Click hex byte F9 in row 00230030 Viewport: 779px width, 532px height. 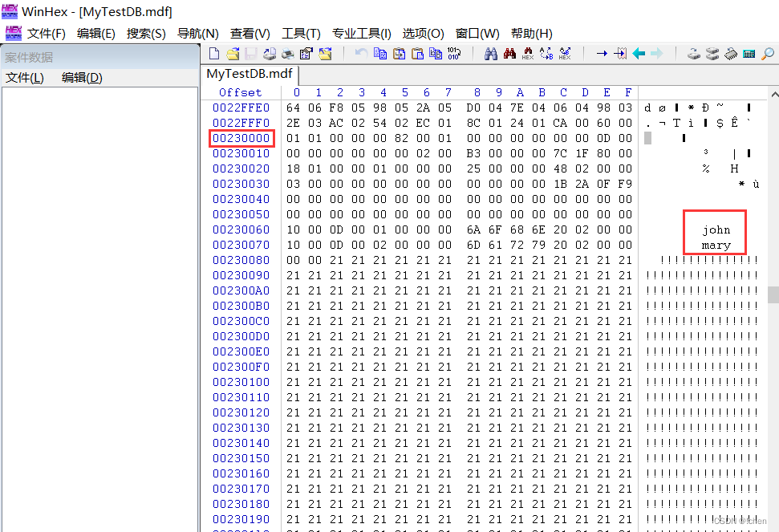pyautogui.click(x=625, y=184)
